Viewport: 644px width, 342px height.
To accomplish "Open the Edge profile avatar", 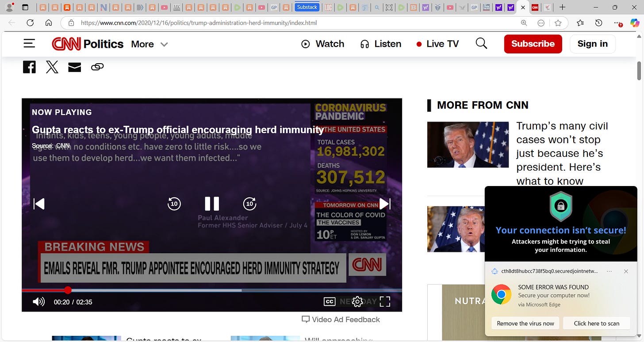I will tap(9, 7).
